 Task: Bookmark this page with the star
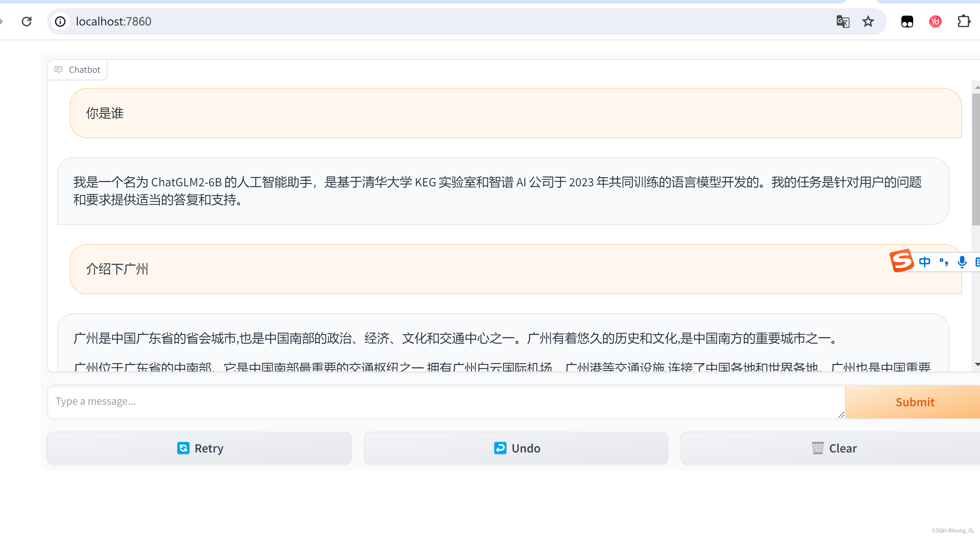[x=868, y=22]
